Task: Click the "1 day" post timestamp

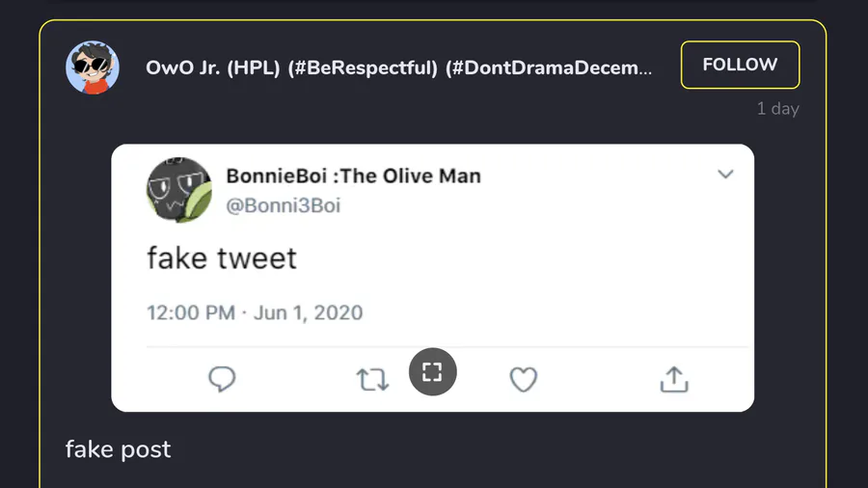Action: [x=777, y=109]
